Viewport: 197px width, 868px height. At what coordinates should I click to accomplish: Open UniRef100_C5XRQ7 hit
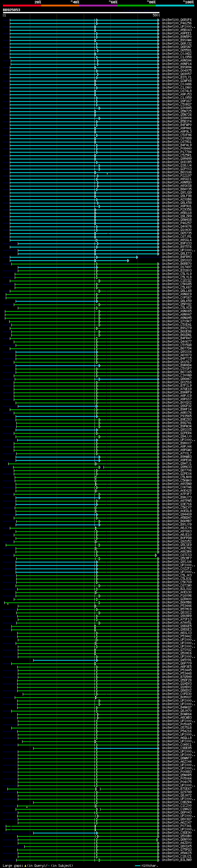coord(176,104)
